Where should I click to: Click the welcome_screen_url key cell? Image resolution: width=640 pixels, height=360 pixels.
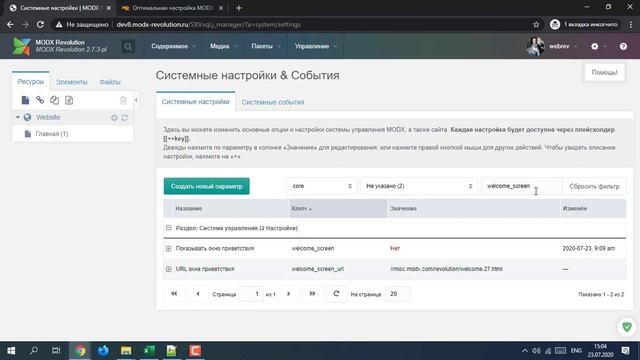[318, 269]
